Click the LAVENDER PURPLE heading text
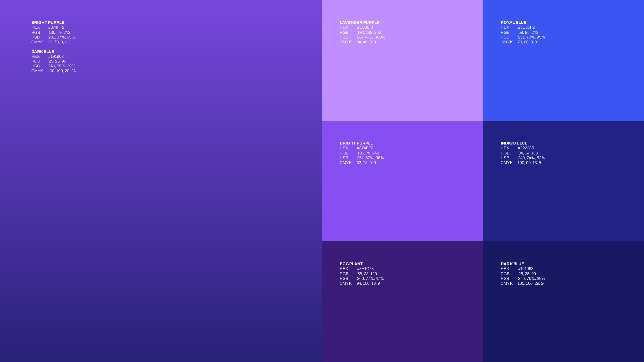Viewport: 644px width, 362px height. point(360,23)
